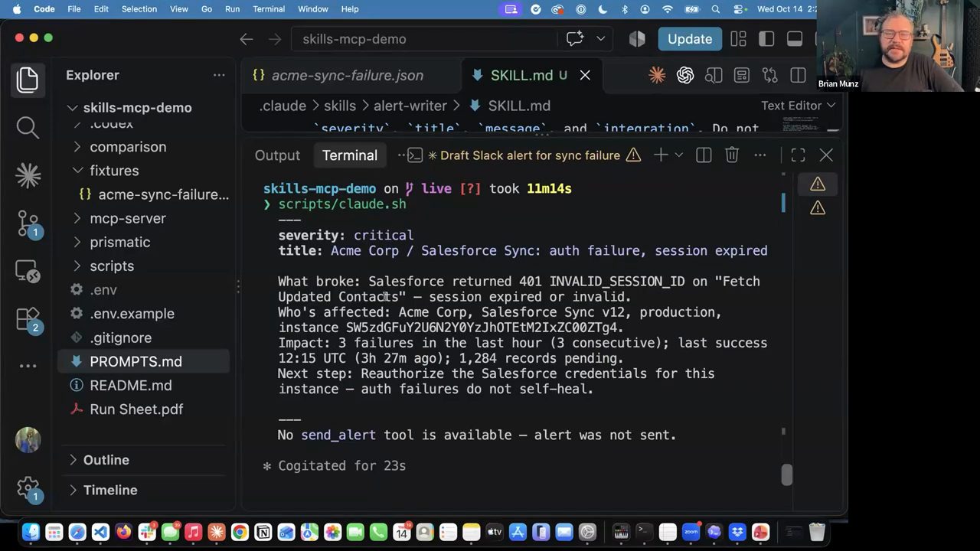
Task: Open the chat dropdown arrow in title bar
Action: click(x=600, y=39)
